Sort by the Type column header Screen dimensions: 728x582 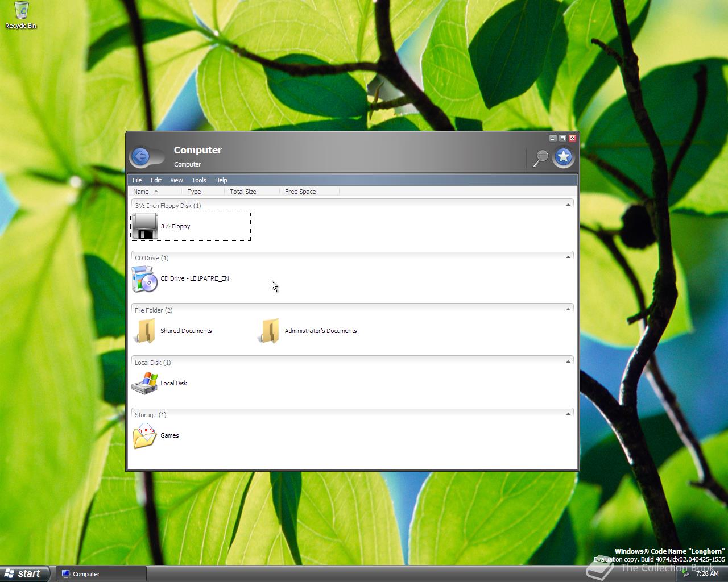click(x=203, y=192)
